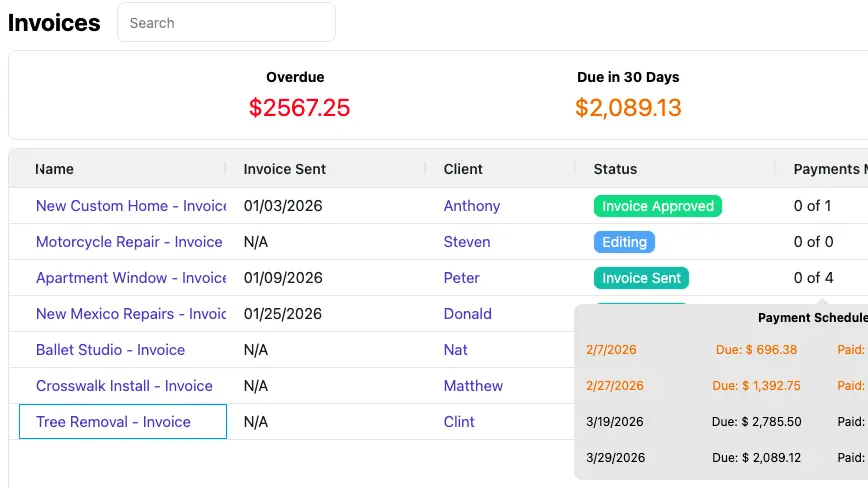Click the Client column header

[x=463, y=169]
